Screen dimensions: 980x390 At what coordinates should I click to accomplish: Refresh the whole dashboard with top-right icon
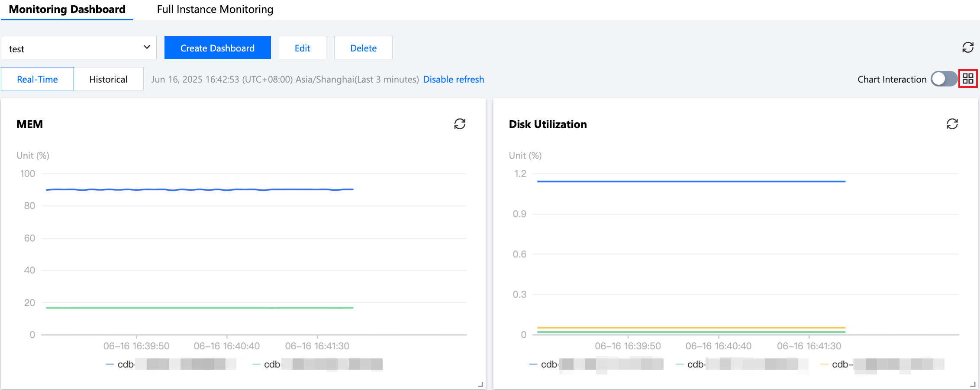(968, 47)
